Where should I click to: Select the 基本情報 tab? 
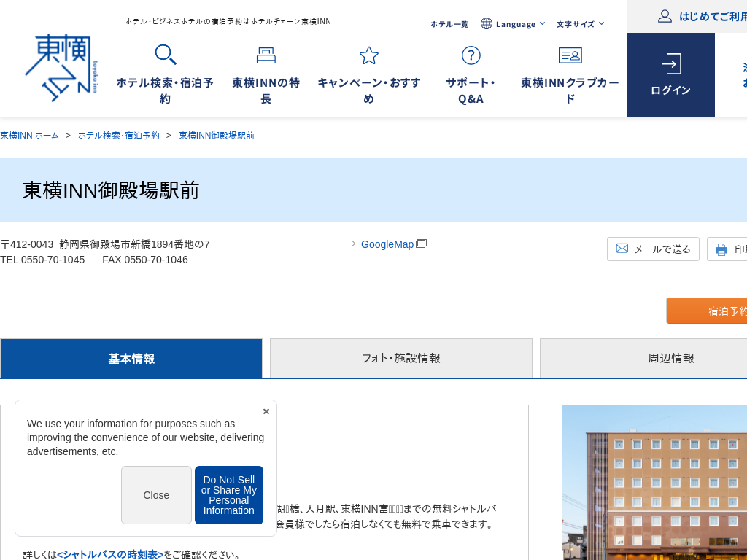[x=131, y=359]
